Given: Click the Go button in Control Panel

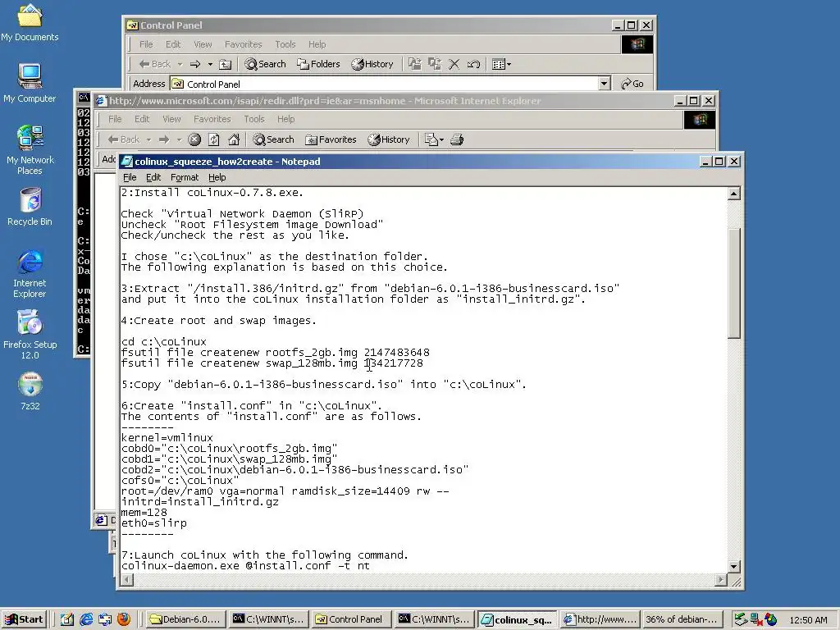Looking at the screenshot, I should [x=632, y=84].
